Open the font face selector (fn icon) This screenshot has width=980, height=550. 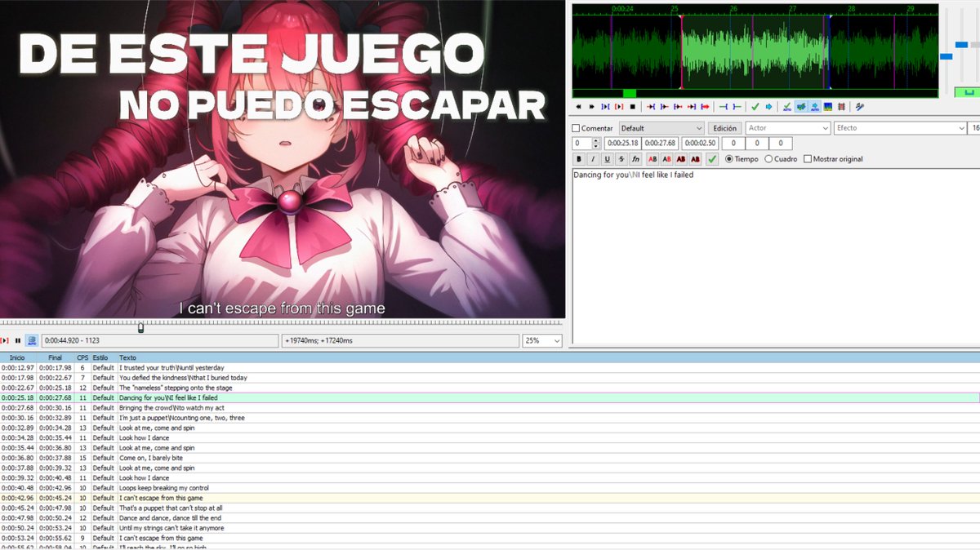pos(635,158)
